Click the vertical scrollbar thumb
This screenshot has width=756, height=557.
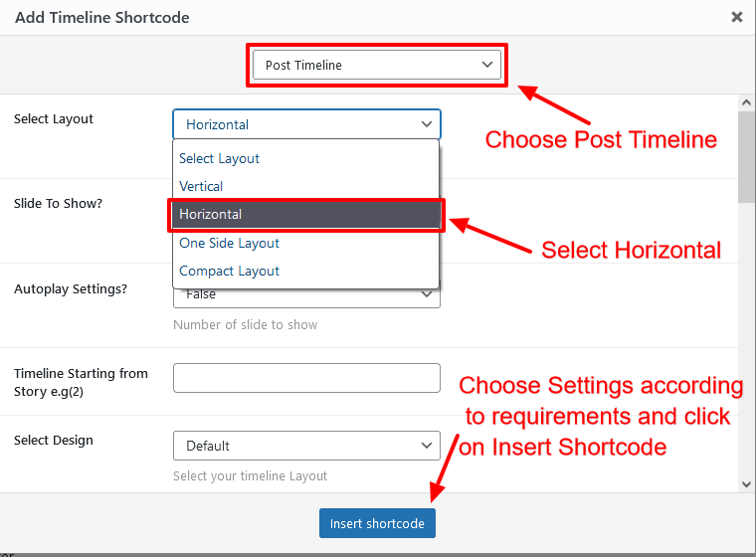click(746, 157)
